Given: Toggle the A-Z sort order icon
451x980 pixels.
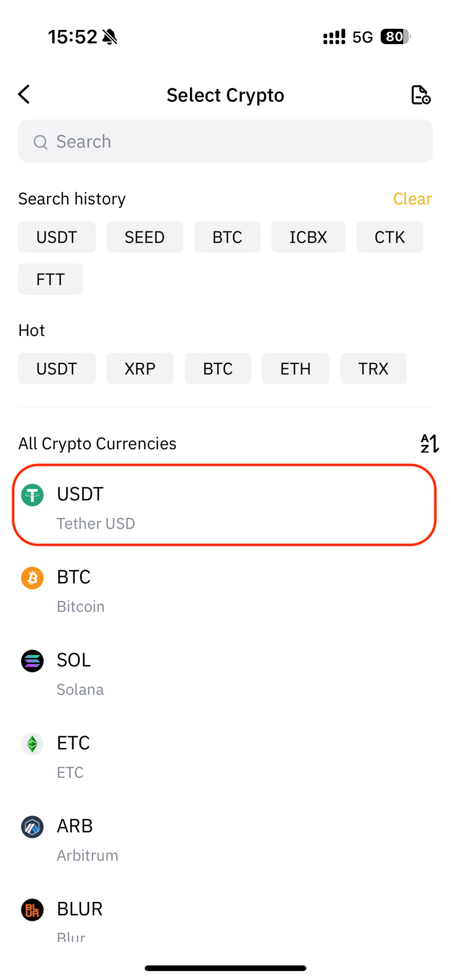Looking at the screenshot, I should (429, 443).
